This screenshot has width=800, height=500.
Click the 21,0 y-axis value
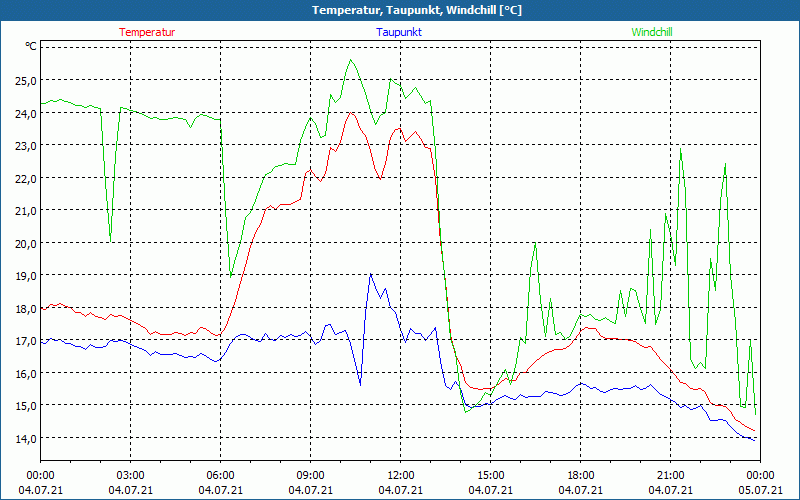click(x=27, y=211)
